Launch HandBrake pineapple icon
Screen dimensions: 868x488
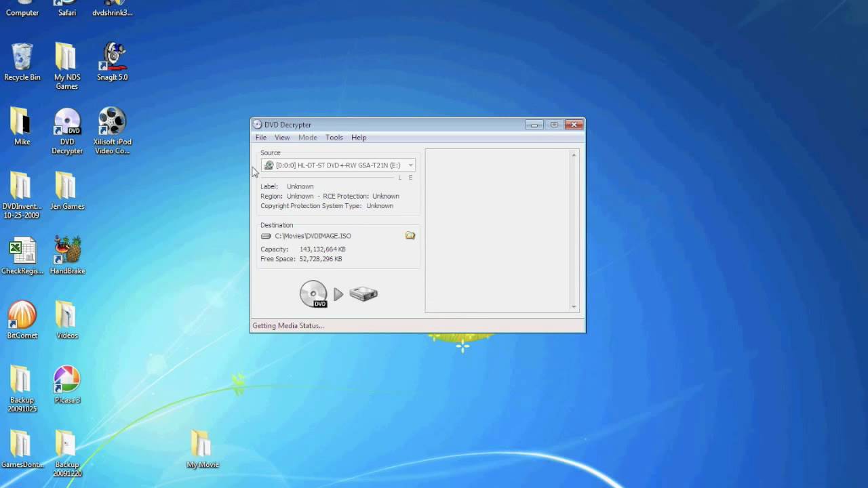click(67, 256)
